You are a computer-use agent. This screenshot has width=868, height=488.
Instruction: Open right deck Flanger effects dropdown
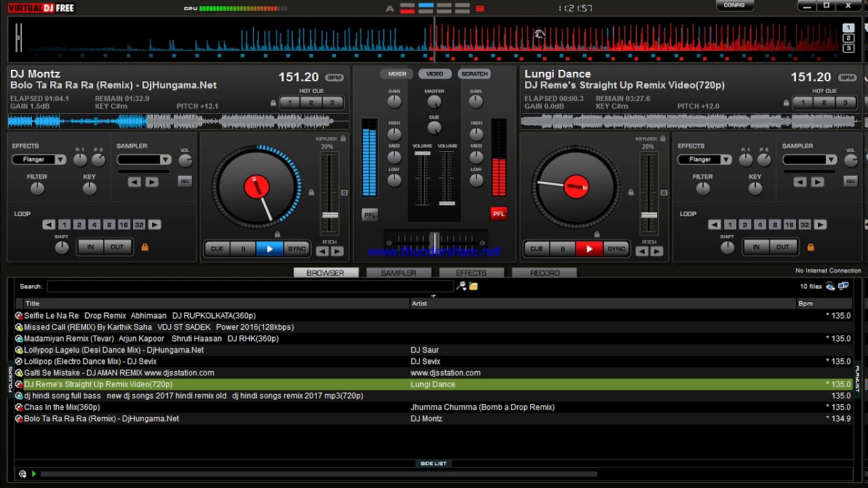coord(726,160)
